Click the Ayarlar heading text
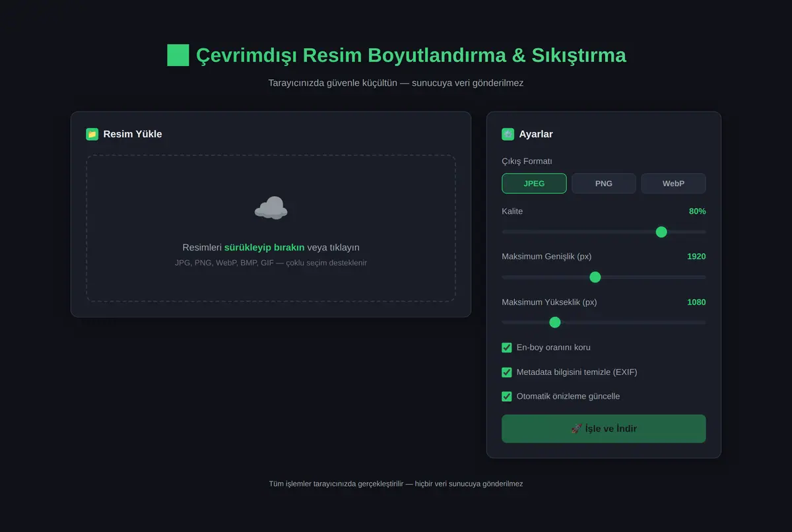The height and width of the screenshot is (532, 792). 536,134
